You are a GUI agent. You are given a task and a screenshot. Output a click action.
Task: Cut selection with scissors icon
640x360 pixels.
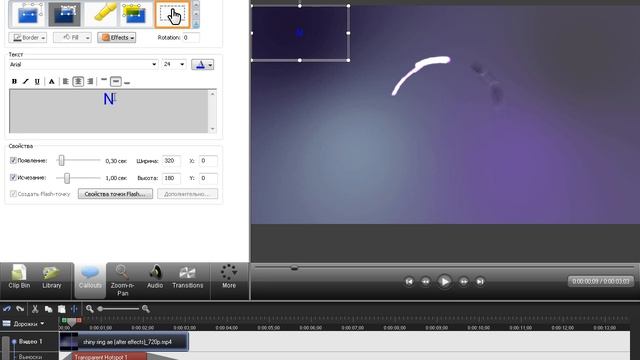pos(35,309)
